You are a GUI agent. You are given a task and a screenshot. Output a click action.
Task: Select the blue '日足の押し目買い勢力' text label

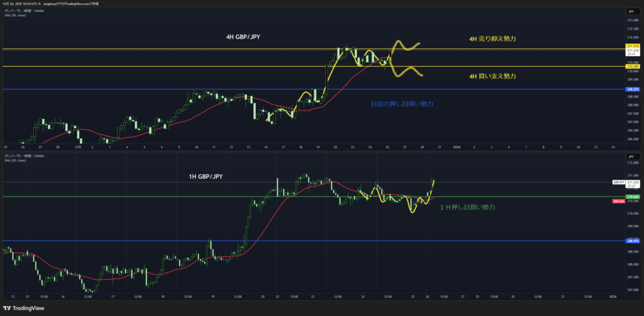tap(402, 103)
